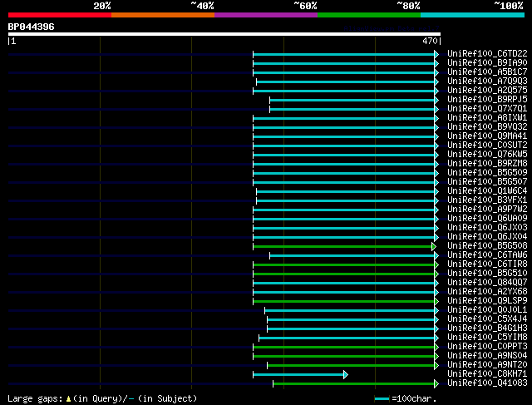Viewport: 532px width, 405px height.
Task: Click the cyan ~100% identity legend segment
Action: [x=472, y=15]
